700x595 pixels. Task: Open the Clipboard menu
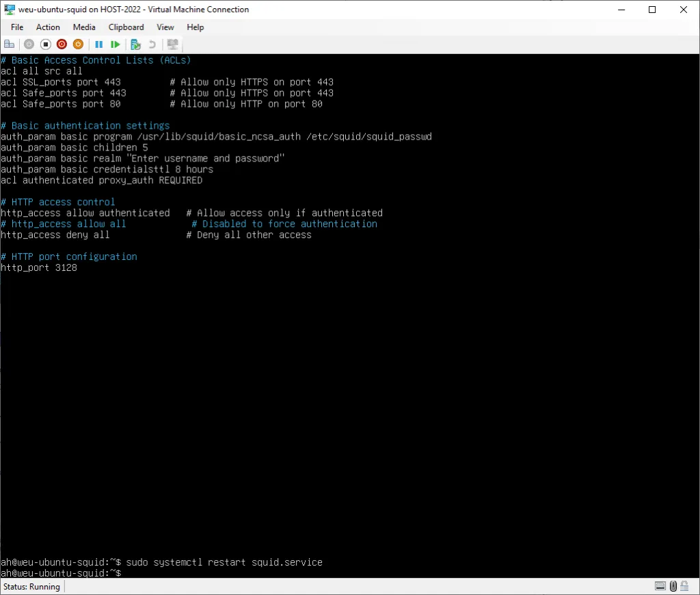pyautogui.click(x=126, y=27)
